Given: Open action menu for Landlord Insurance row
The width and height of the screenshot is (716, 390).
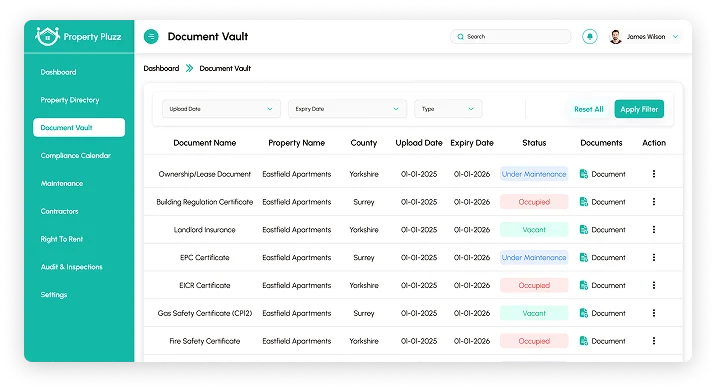Looking at the screenshot, I should (x=654, y=230).
